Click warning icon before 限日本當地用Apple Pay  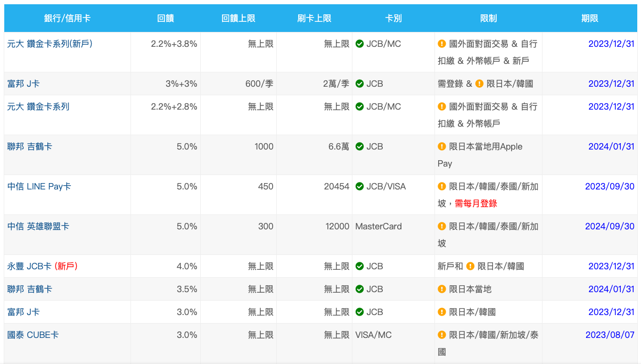click(442, 146)
